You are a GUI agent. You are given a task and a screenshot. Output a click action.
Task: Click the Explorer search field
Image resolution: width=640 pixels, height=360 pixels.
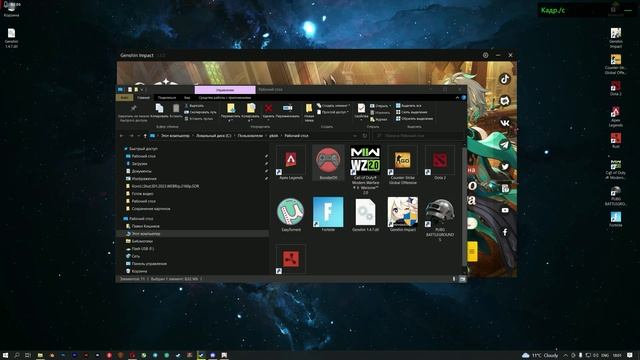419,136
